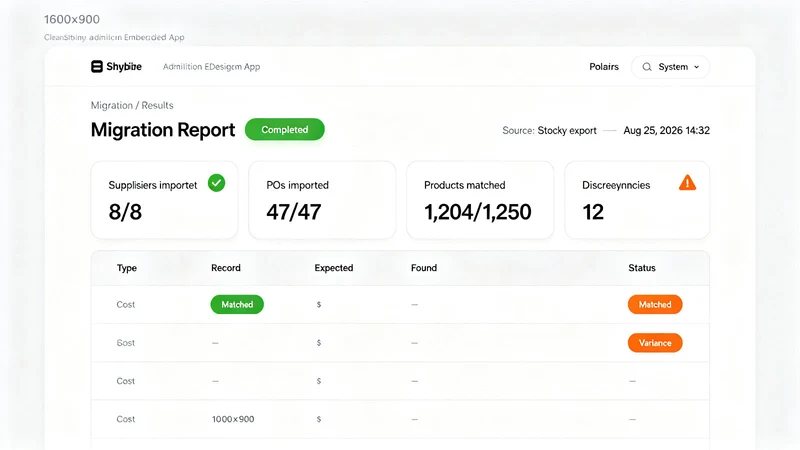Open the System search selector
Viewport: 800px width, 450px height.
(670, 67)
